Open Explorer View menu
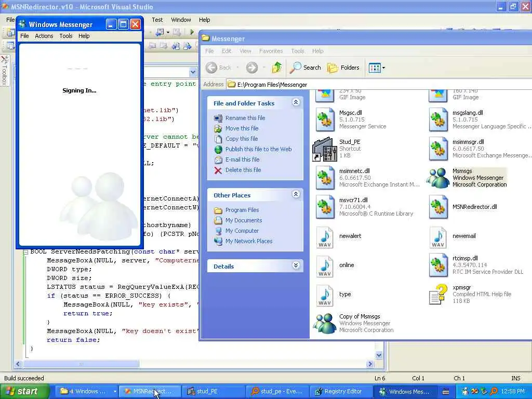This screenshot has width=532, height=399. pos(245,51)
